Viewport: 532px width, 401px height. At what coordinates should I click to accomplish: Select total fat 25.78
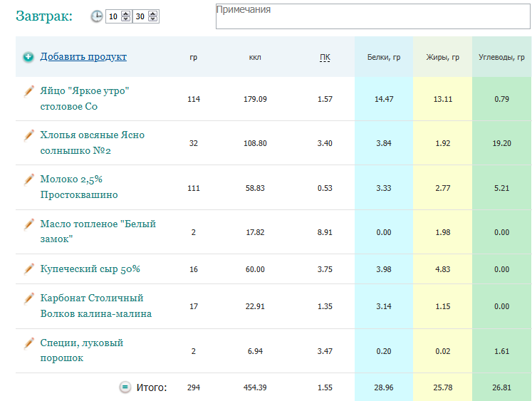coord(443,387)
